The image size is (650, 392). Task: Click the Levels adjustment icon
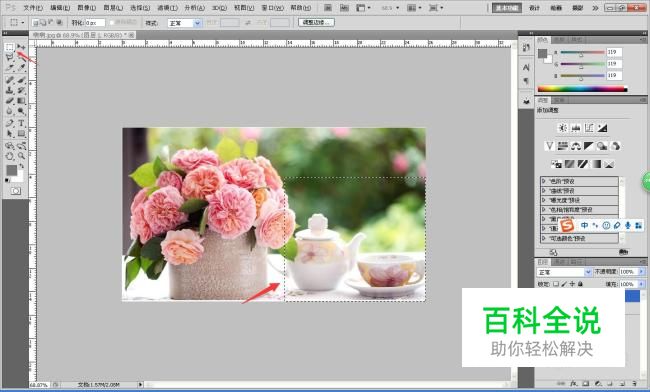coord(576,128)
